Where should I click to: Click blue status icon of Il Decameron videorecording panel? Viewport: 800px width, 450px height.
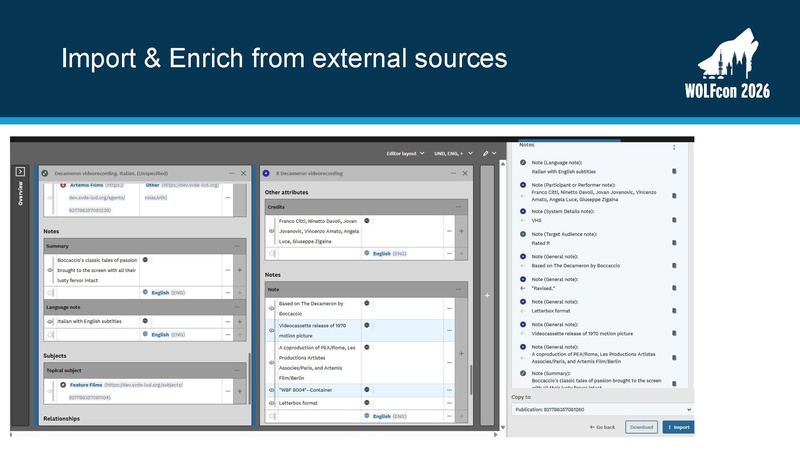(x=266, y=173)
